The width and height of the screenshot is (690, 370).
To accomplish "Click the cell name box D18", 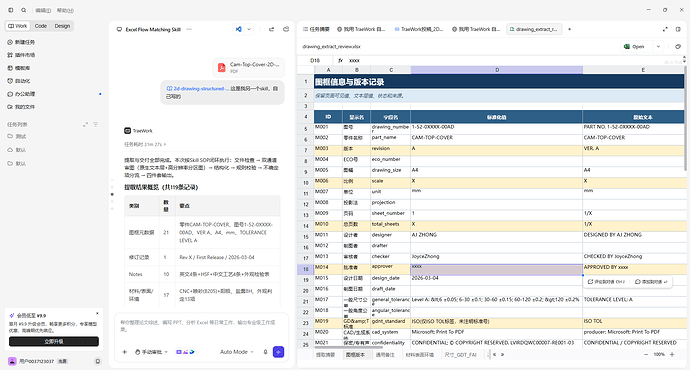I will [315, 61].
